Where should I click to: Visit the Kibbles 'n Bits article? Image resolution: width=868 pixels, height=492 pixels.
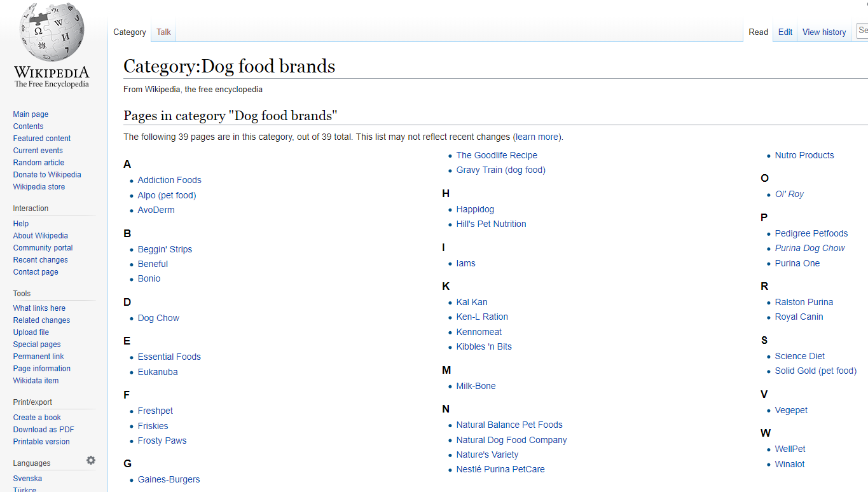(x=483, y=346)
